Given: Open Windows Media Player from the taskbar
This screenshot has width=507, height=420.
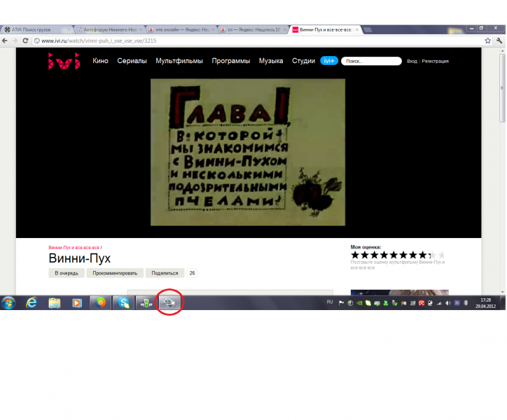Looking at the screenshot, I should tap(77, 303).
